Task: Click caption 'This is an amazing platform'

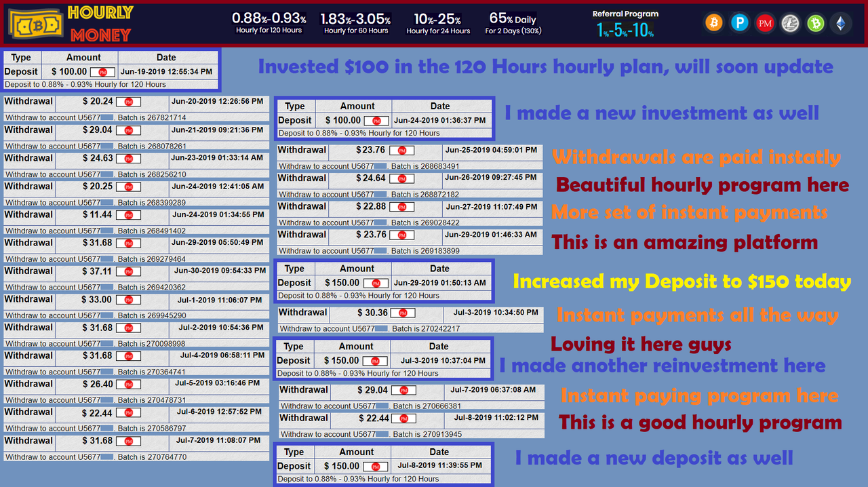Action: click(x=685, y=242)
